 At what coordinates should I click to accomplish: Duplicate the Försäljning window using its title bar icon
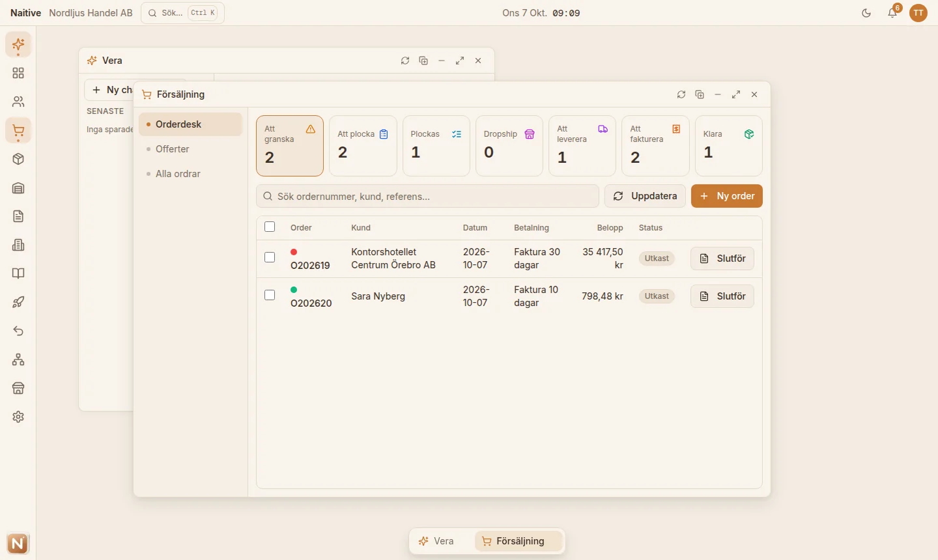tap(700, 94)
